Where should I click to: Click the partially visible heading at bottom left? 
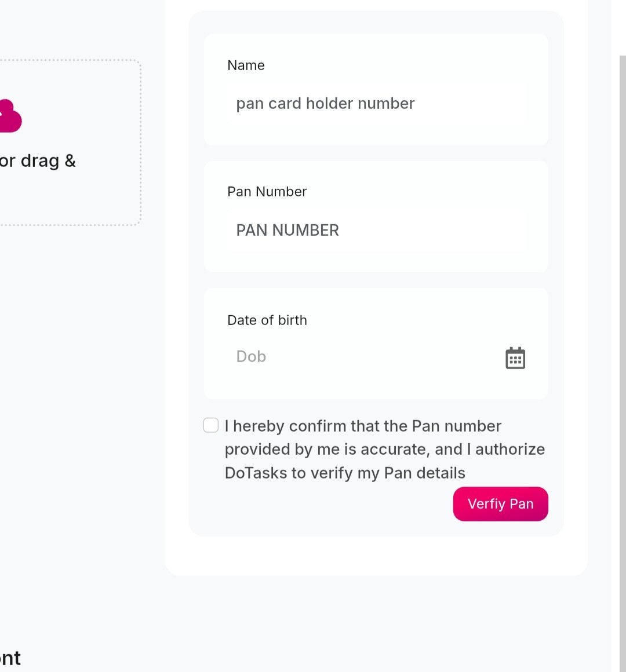pyautogui.click(x=10, y=658)
